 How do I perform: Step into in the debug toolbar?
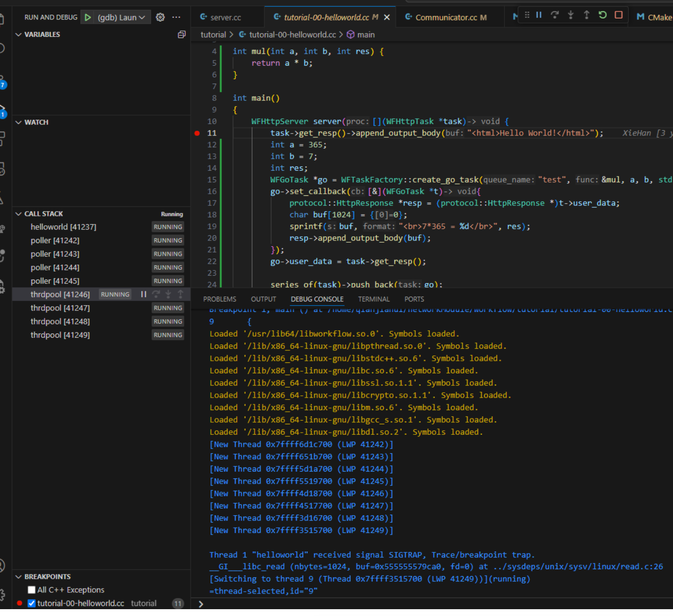coord(571,15)
